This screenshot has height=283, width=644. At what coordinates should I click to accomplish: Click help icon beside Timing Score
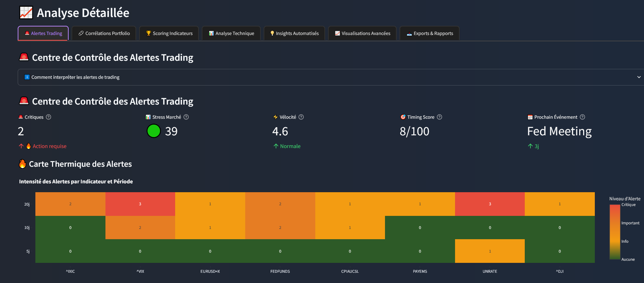tap(439, 117)
